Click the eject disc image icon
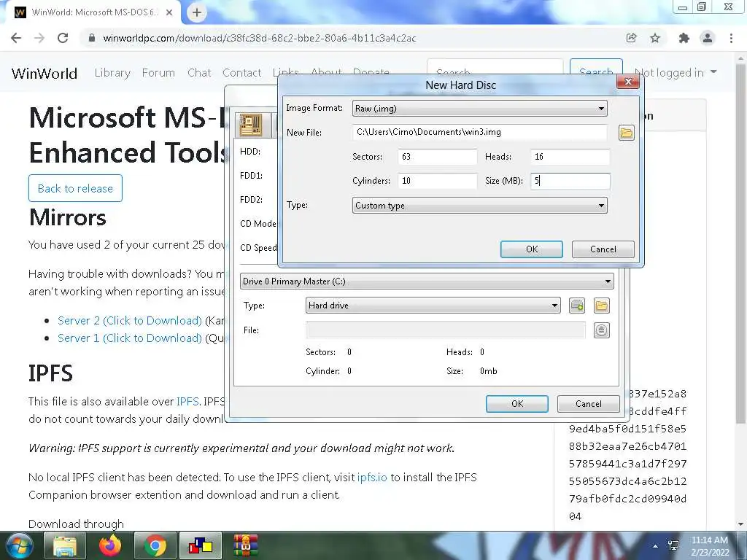This screenshot has height=560, width=747. coord(602,330)
